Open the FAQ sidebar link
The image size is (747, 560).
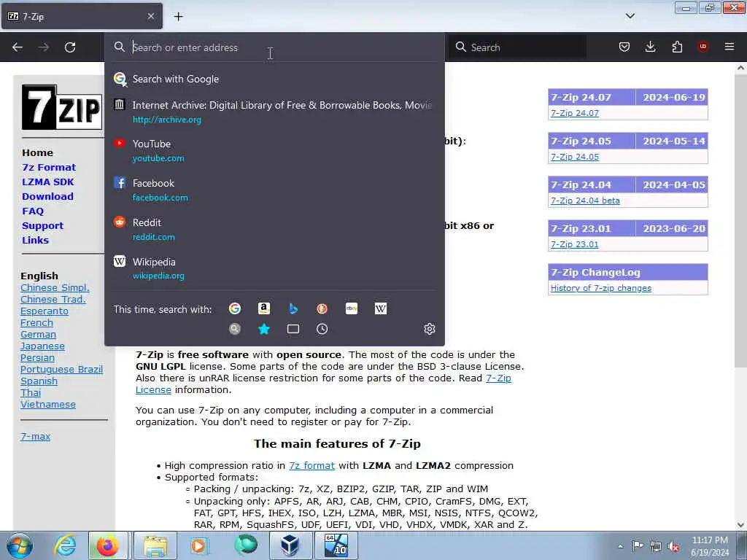[32, 211]
